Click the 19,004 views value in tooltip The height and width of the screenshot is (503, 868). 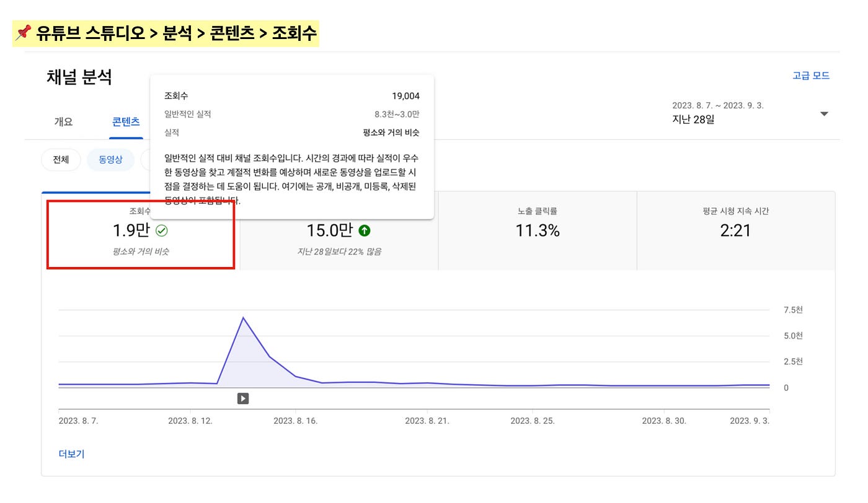click(x=405, y=96)
